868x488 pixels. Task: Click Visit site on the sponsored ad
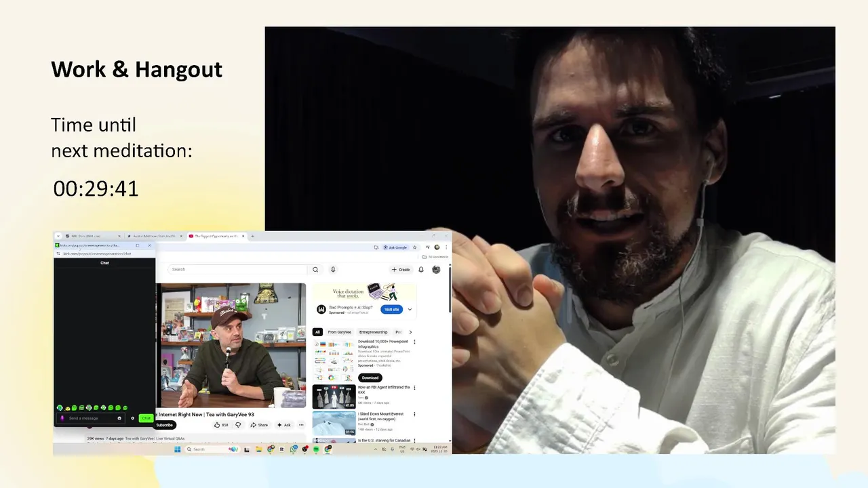click(x=391, y=310)
